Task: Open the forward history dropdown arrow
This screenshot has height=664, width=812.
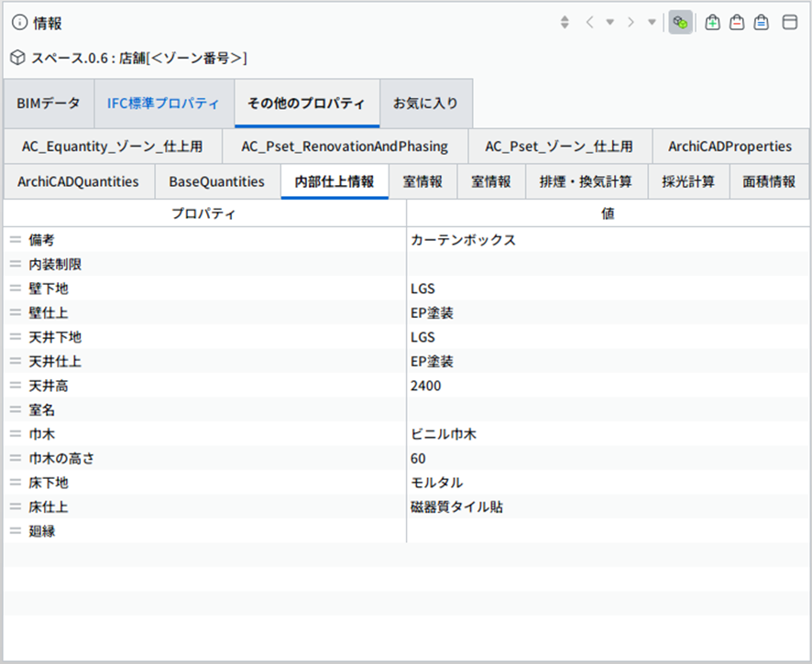Action: tap(652, 22)
